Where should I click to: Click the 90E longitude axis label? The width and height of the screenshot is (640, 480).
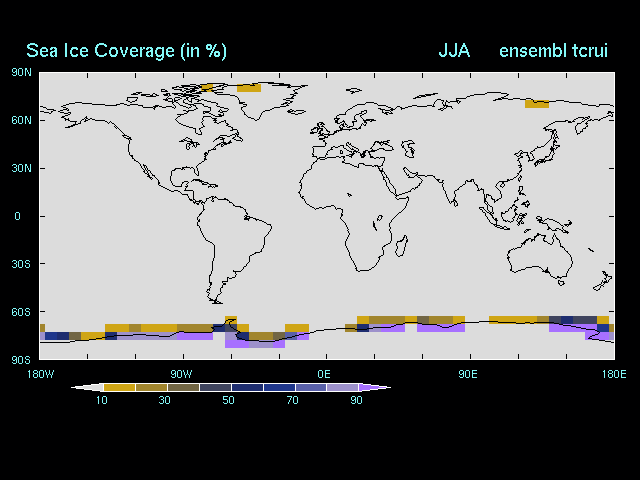coord(467,373)
